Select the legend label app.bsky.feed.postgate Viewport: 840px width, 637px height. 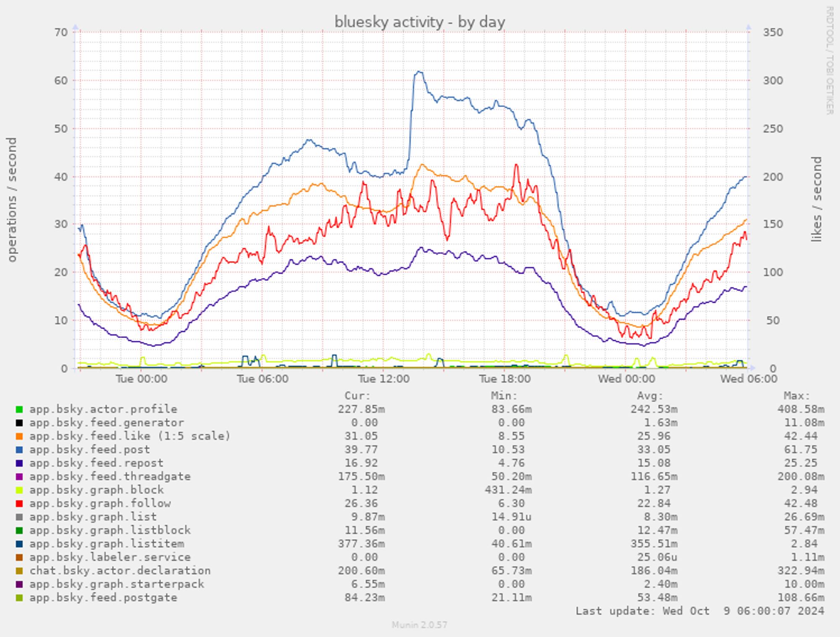[103, 597]
